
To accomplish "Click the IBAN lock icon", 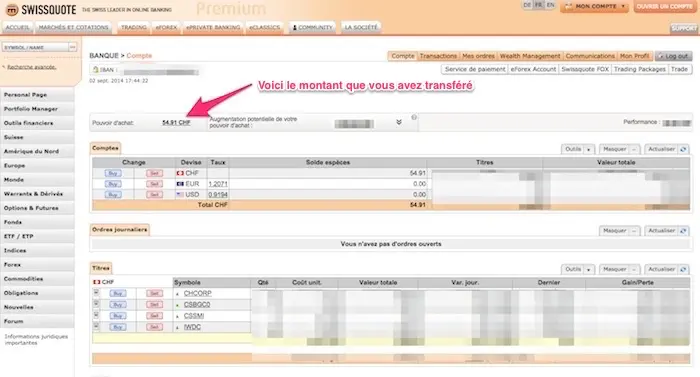I will [95, 70].
